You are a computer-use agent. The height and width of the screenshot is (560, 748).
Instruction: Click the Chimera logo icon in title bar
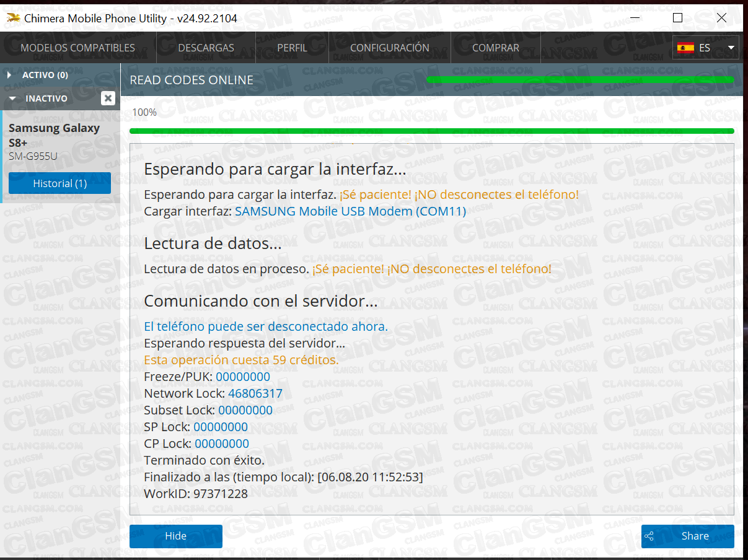click(12, 18)
